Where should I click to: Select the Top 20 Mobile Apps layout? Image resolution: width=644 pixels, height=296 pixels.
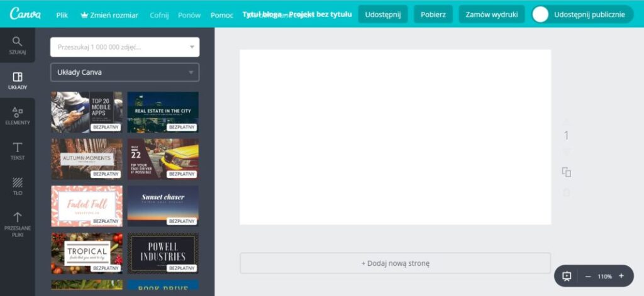(87, 112)
